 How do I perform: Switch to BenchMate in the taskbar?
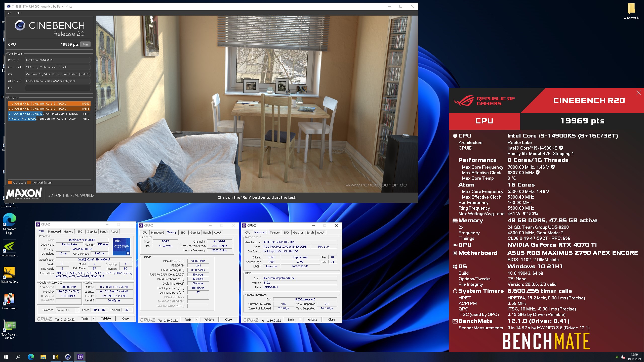pos(55,357)
